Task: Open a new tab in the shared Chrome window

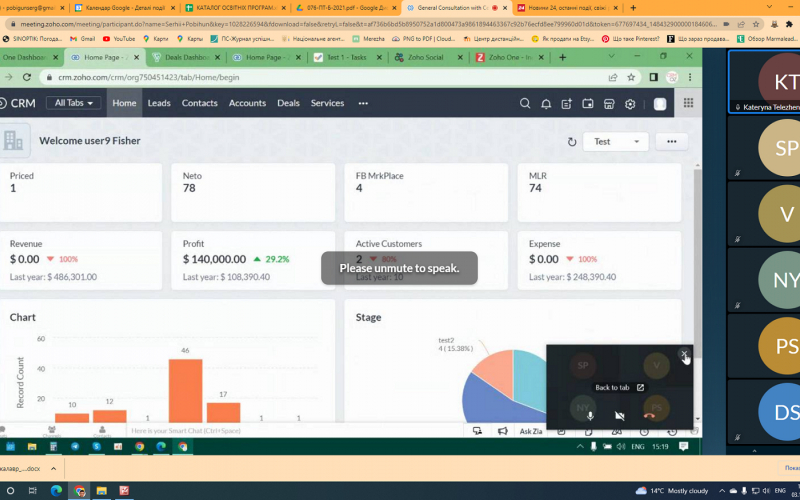Action: pos(562,57)
